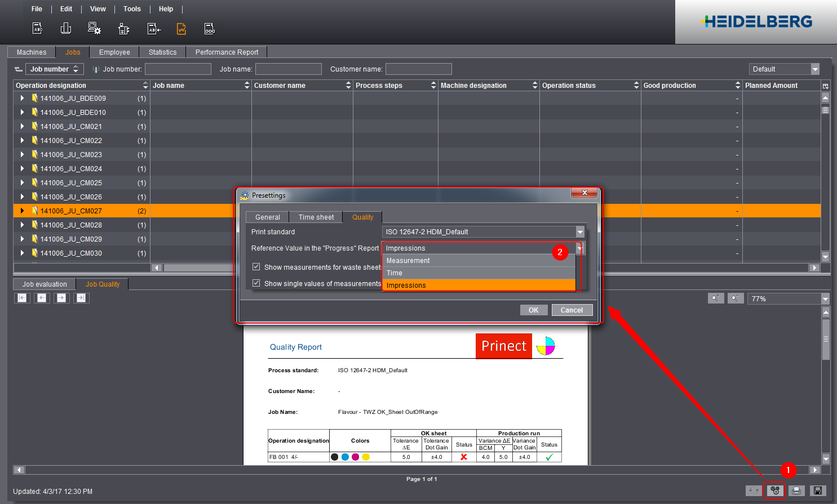Click the Customer name search field
The image size is (837, 504).
418,69
